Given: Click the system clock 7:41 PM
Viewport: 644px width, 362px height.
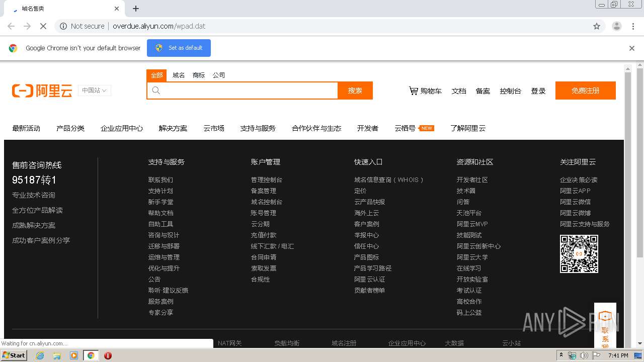Looking at the screenshot, I should point(618,355).
